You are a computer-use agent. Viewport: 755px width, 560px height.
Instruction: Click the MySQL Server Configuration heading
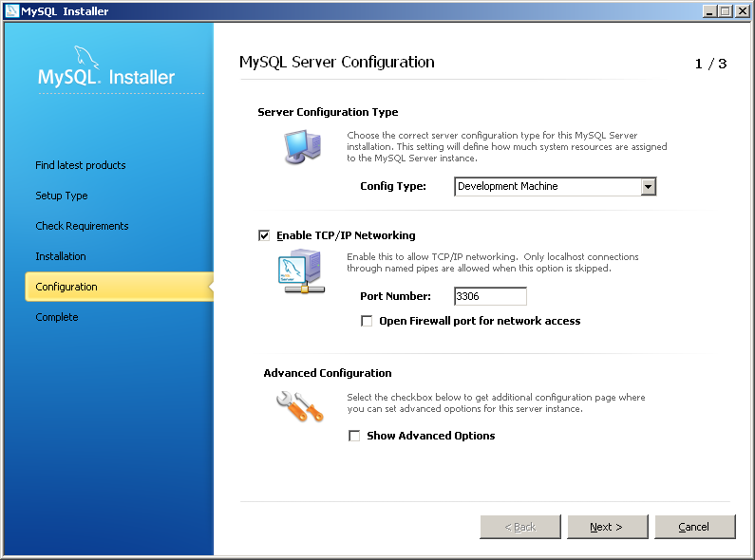tap(337, 62)
